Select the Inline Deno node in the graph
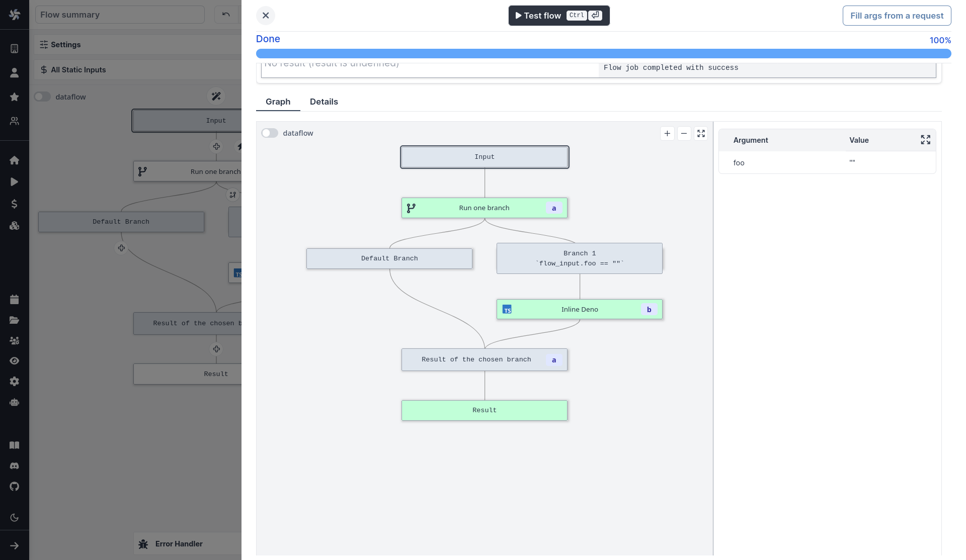This screenshot has height=560, width=966. click(x=580, y=309)
